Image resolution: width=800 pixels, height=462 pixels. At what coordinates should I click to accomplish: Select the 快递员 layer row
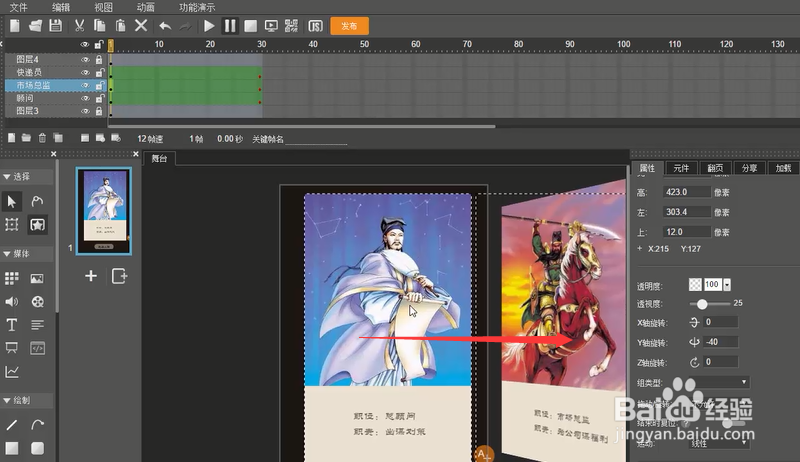pos(56,72)
